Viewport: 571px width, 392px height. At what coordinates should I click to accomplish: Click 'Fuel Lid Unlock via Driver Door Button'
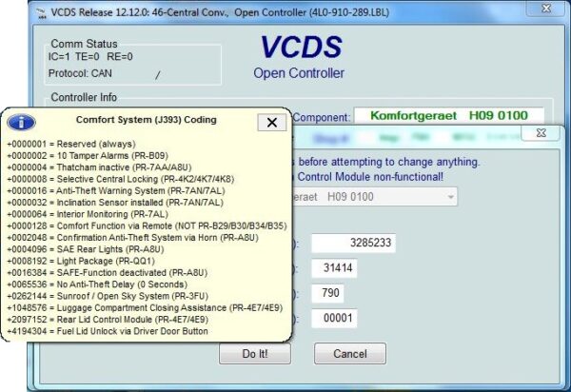(x=108, y=331)
